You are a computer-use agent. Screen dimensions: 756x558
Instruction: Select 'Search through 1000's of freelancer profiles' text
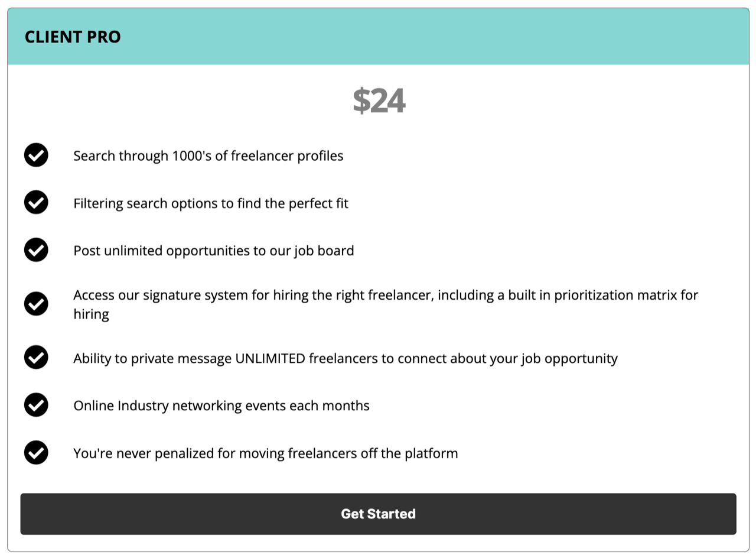208,156
